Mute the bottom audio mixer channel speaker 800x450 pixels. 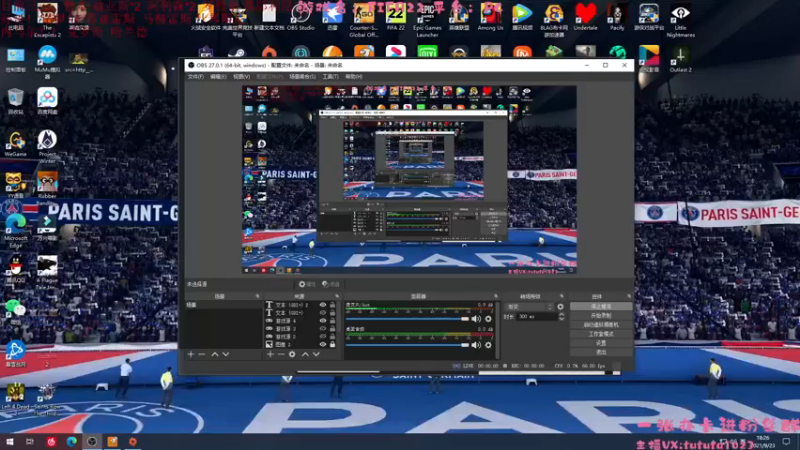[x=476, y=345]
